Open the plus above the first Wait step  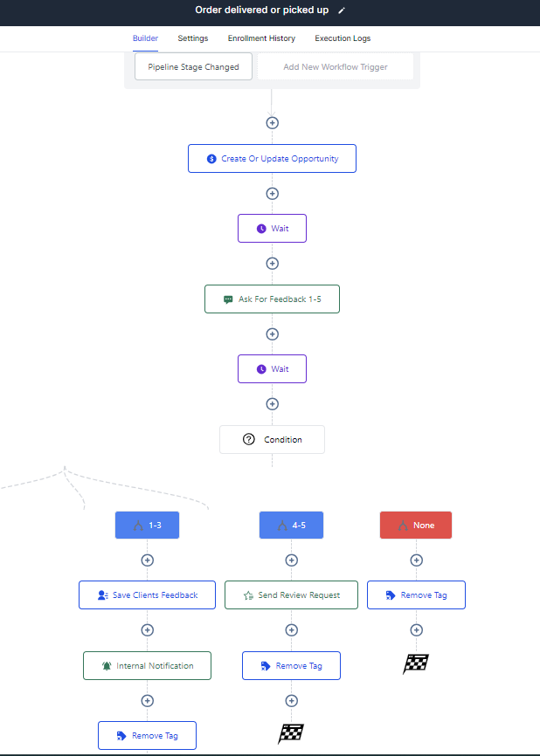(x=272, y=193)
